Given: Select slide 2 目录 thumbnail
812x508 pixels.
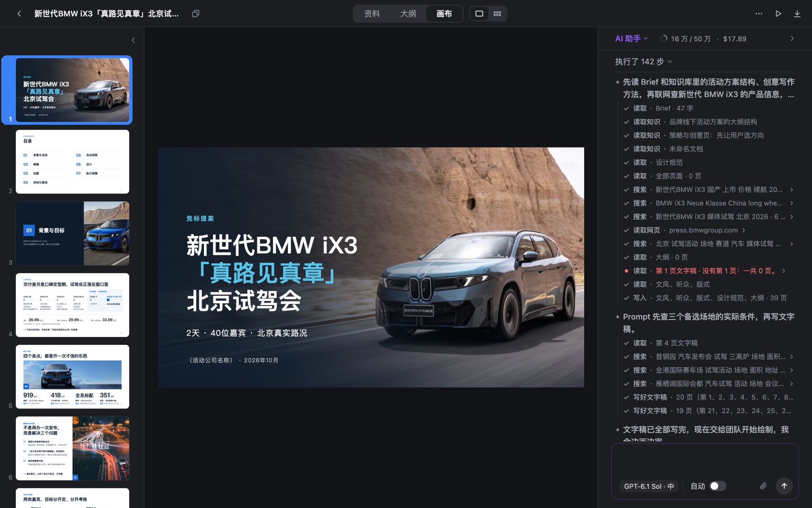Looking at the screenshot, I should (x=72, y=162).
